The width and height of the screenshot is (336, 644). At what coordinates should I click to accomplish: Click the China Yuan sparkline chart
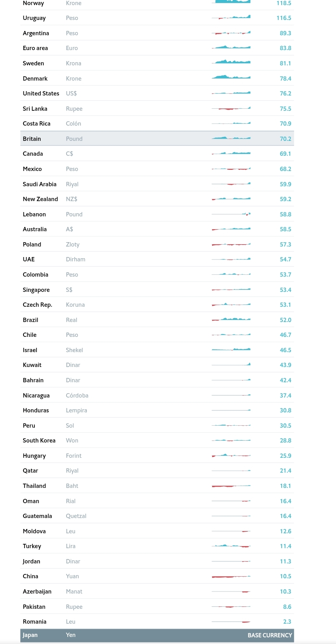point(231,576)
